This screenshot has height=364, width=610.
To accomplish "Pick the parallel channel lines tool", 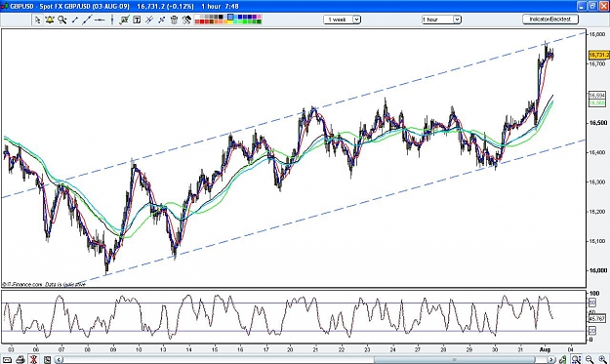I will click(149, 20).
